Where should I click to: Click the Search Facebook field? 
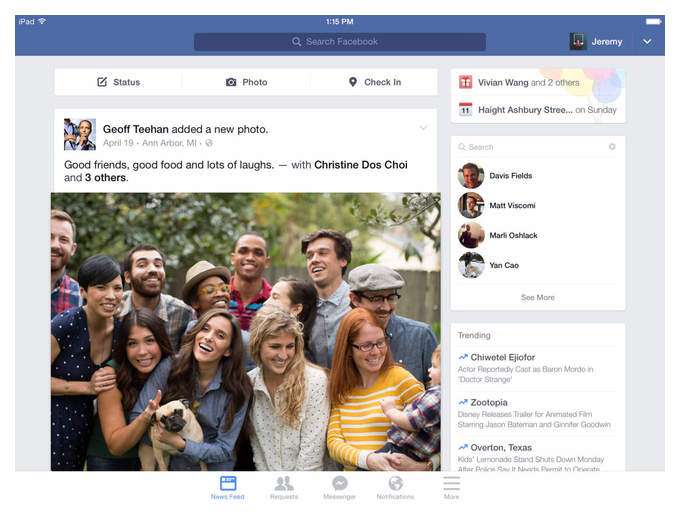coord(340,42)
